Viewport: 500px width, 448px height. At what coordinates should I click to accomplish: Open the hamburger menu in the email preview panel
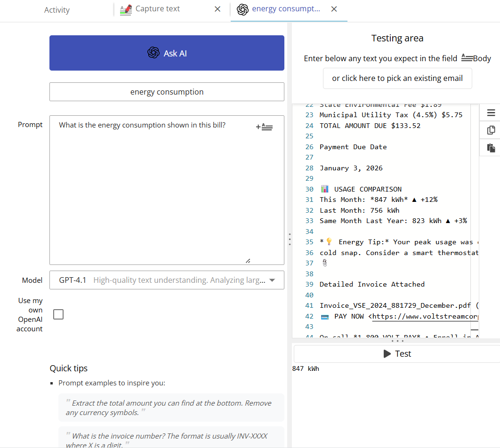click(x=491, y=112)
